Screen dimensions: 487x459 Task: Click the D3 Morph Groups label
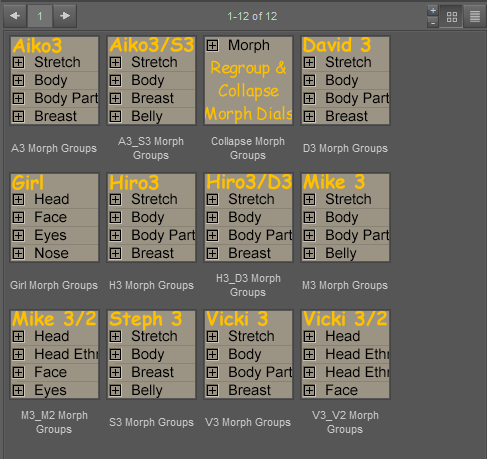click(x=345, y=148)
